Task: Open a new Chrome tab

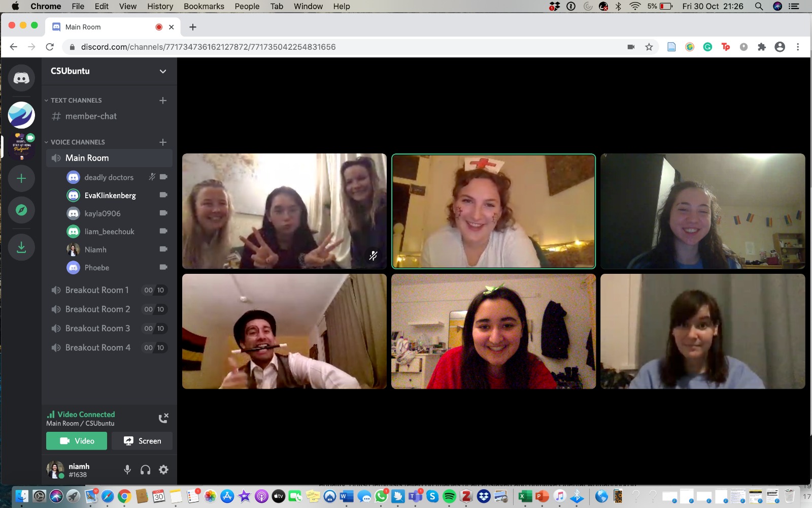Action: tap(193, 27)
